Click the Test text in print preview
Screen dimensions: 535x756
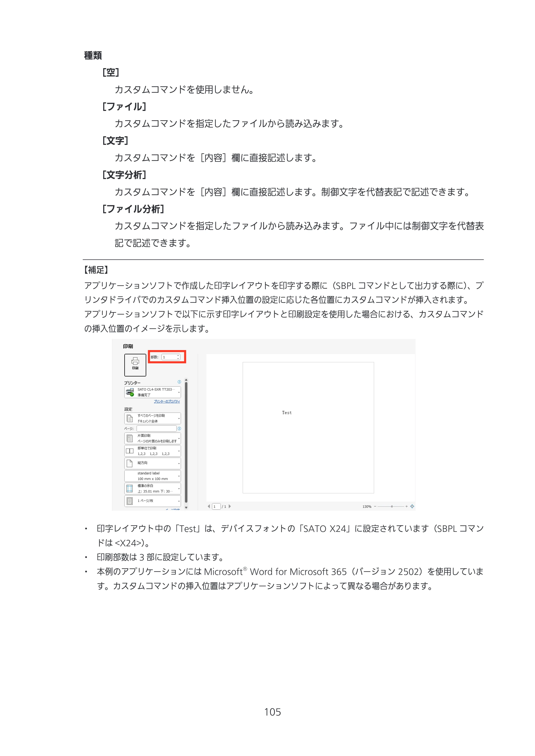point(287,413)
